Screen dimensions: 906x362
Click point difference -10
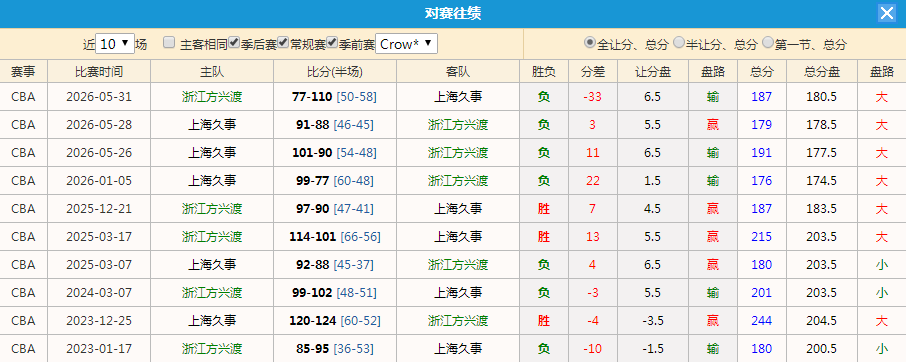tap(592, 349)
